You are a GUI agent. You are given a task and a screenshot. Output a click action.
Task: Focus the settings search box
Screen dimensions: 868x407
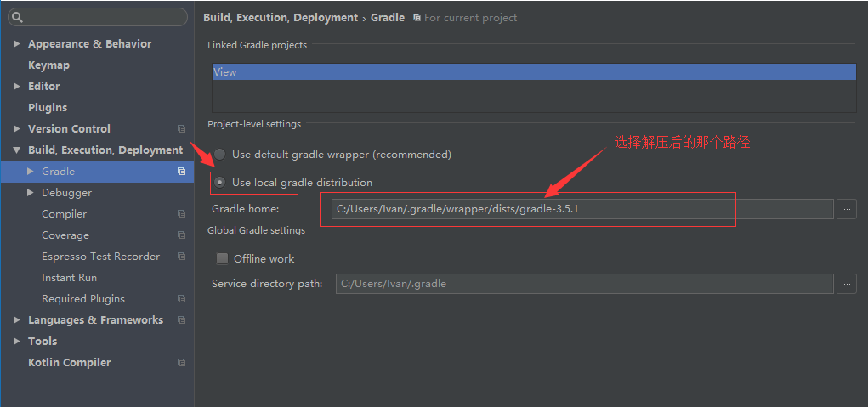click(x=98, y=17)
